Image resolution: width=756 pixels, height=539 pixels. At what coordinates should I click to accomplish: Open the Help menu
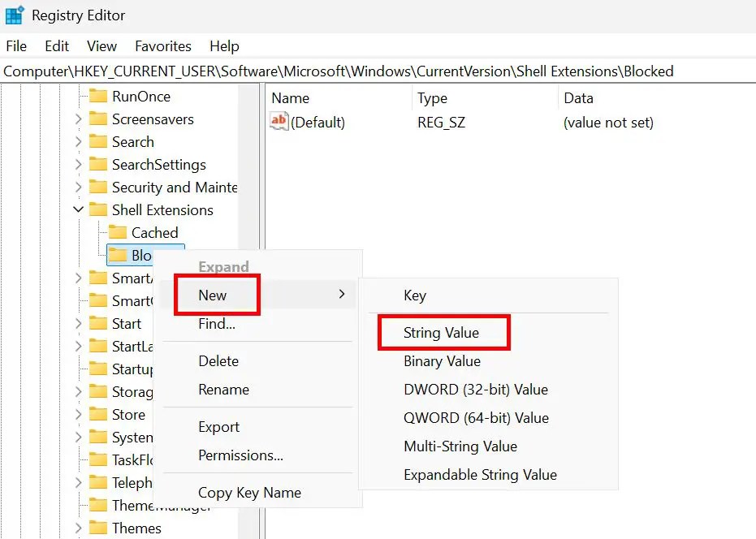point(224,46)
